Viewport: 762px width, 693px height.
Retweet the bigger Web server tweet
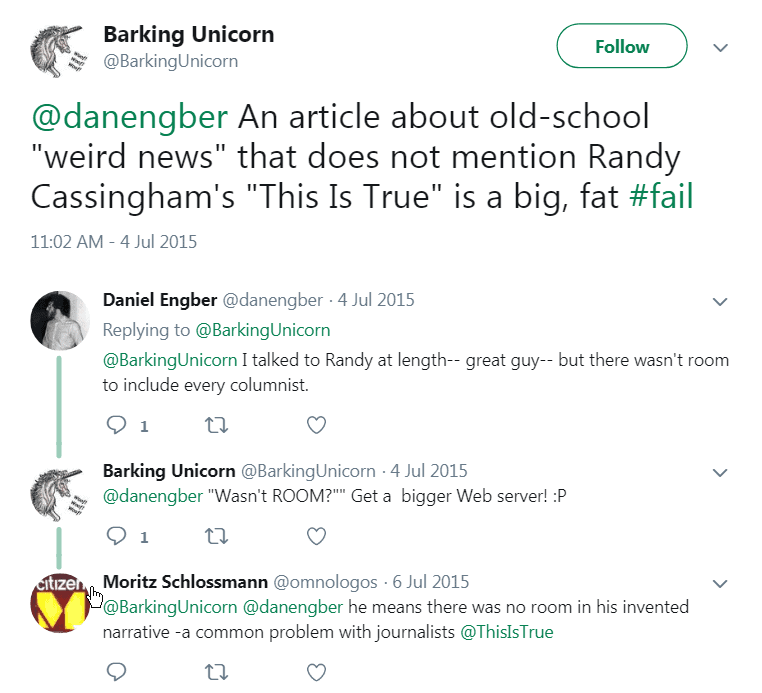216,536
